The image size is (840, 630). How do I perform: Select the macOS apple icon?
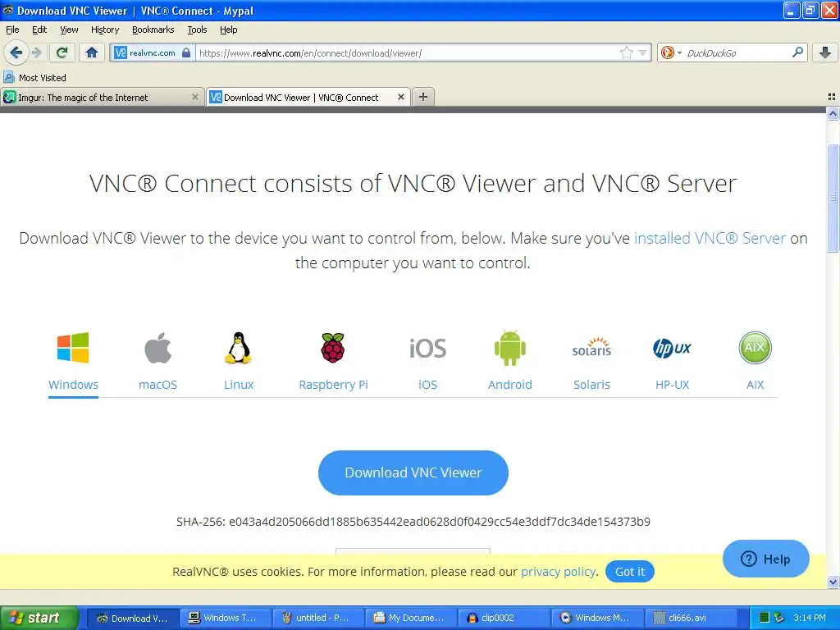tap(158, 348)
